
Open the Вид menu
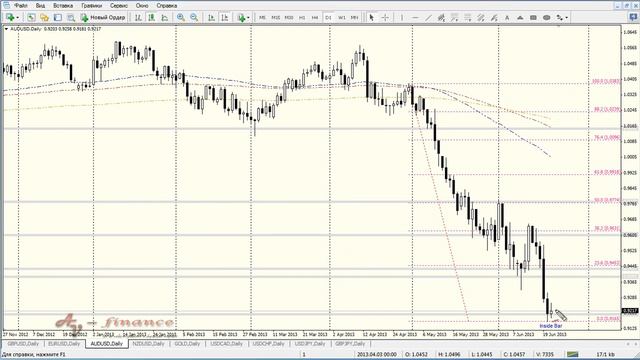tap(40, 6)
